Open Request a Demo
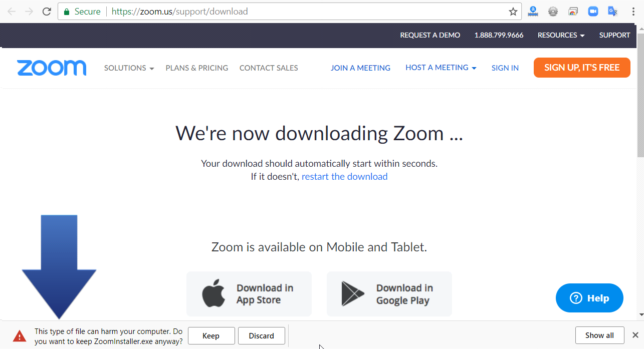The height and width of the screenshot is (349, 644). click(430, 35)
